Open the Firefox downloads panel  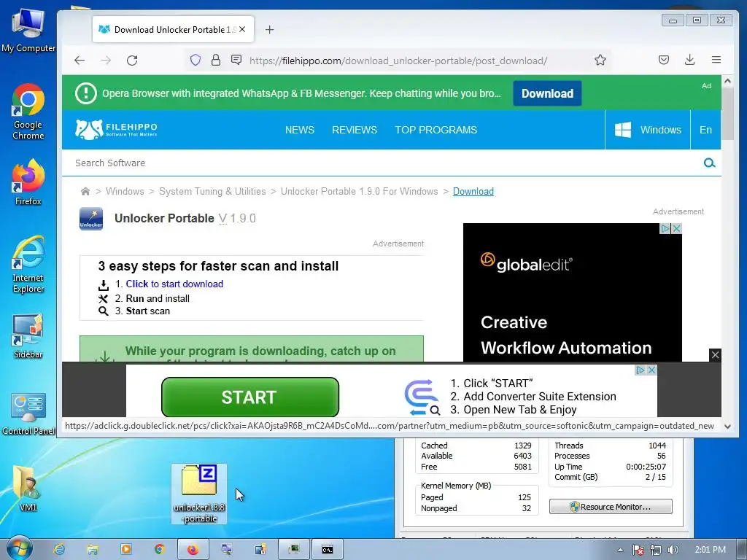tap(689, 60)
